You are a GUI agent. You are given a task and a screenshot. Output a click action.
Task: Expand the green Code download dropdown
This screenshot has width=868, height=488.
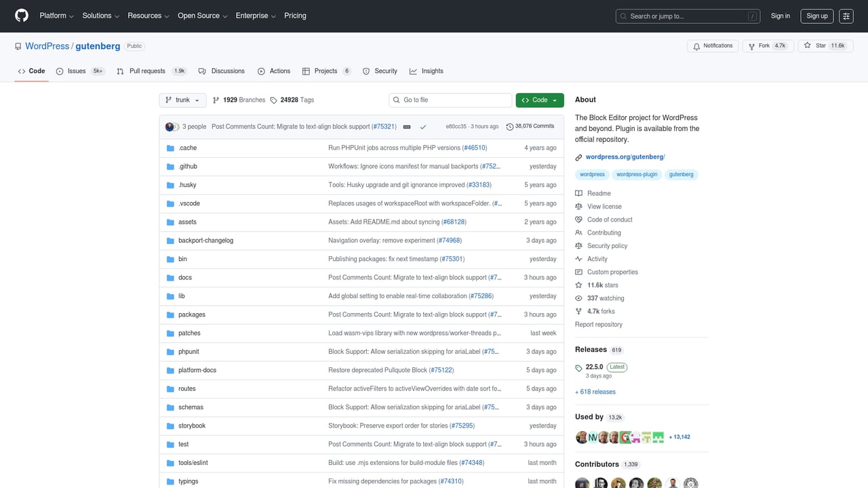coord(539,100)
